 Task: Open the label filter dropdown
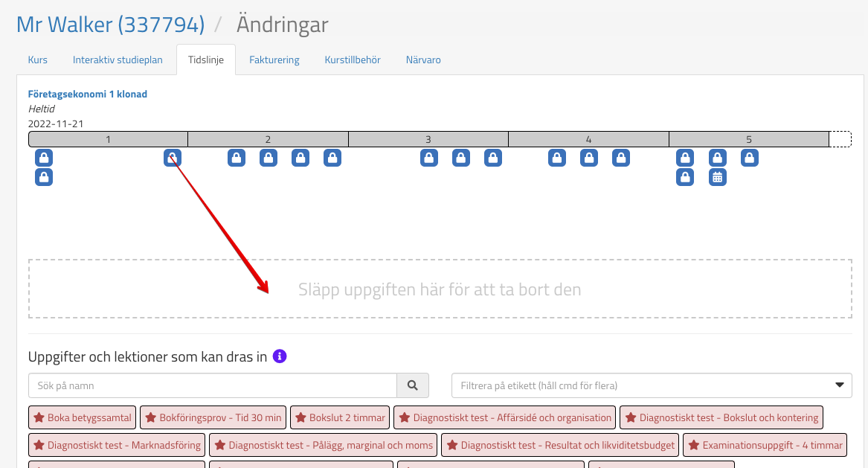[652, 385]
